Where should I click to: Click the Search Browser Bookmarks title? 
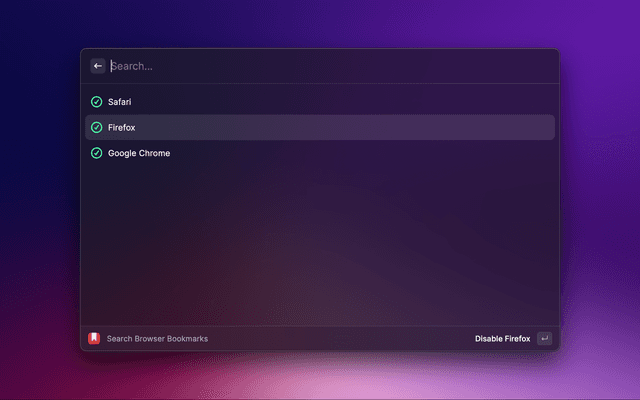[157, 339]
